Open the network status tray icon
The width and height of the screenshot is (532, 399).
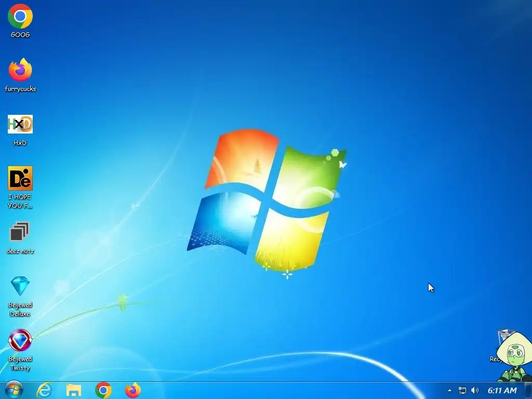pos(462,391)
